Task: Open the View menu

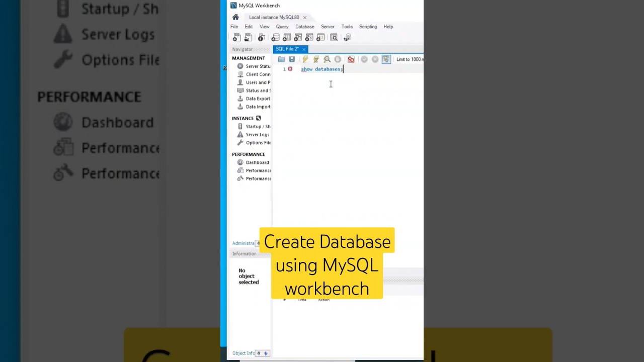Action: [x=264, y=27]
